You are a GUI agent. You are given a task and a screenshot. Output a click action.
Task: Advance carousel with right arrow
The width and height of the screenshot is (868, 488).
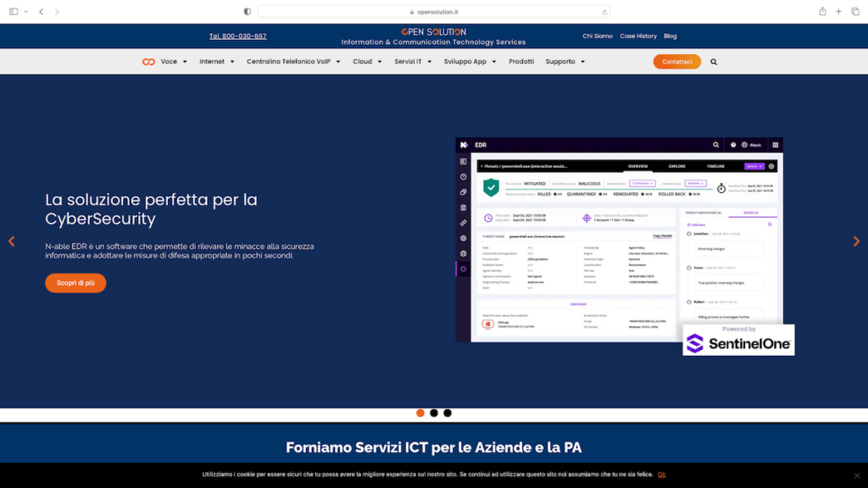pyautogui.click(x=856, y=241)
